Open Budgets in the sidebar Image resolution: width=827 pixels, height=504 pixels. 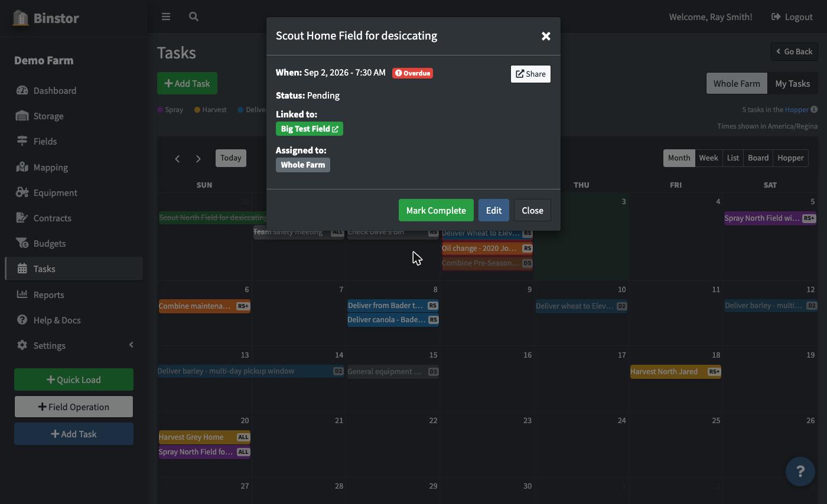tap(74, 243)
